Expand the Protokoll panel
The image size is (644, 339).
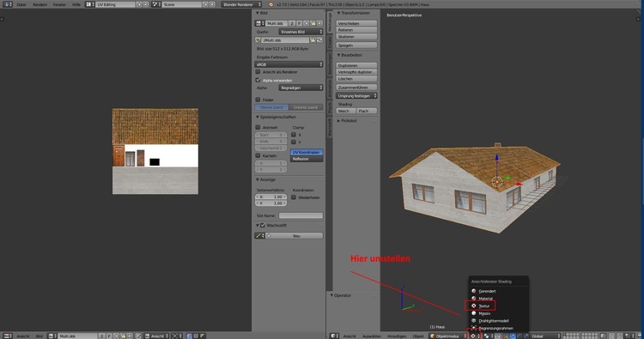click(347, 121)
